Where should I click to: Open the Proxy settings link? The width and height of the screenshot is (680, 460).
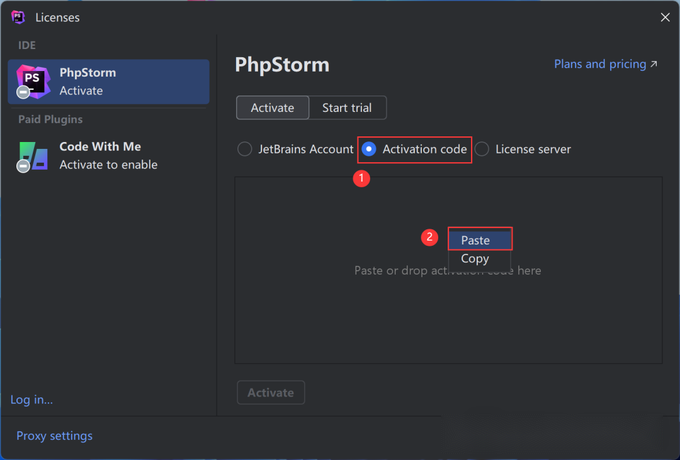point(54,436)
